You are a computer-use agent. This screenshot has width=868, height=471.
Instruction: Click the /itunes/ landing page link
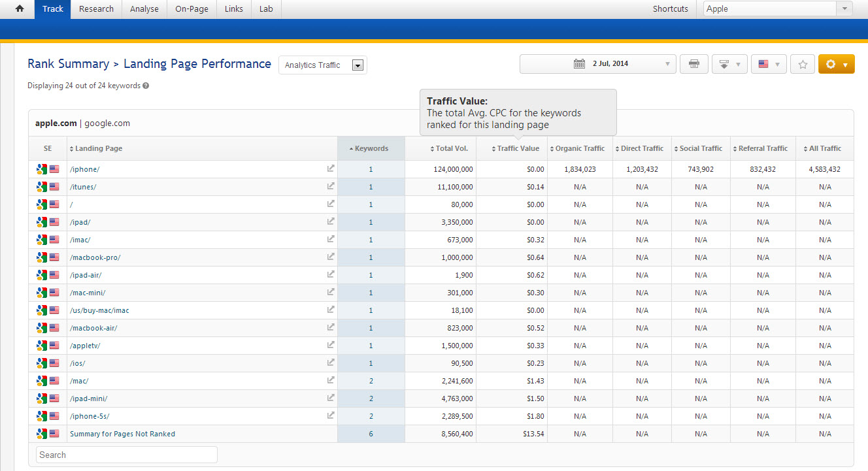tap(83, 187)
